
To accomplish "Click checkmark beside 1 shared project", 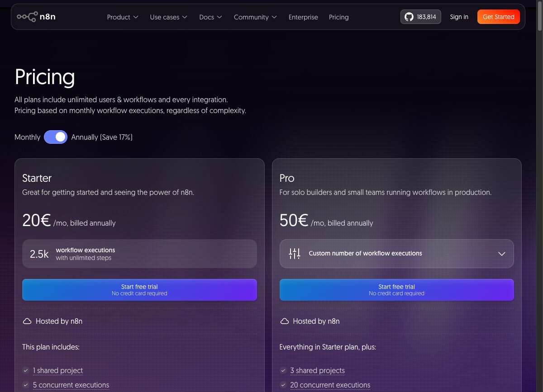I will pos(26,370).
